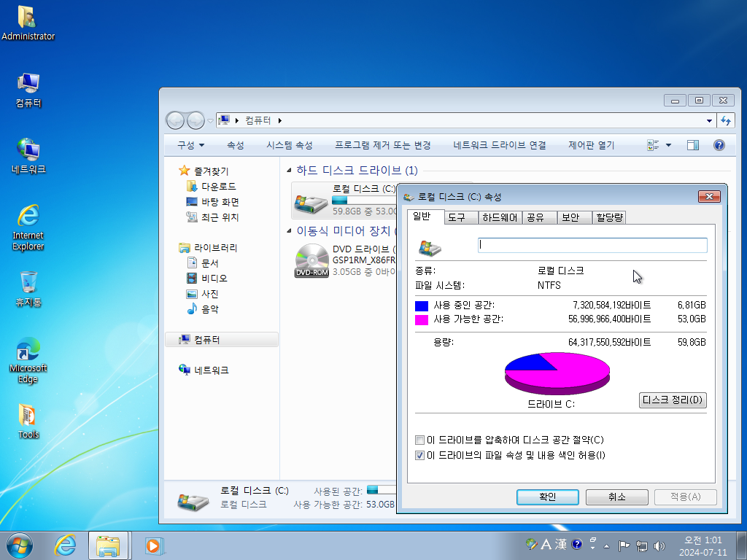747x560 pixels.
Task: Click 제어판 열기 in the toolbar
Action: click(591, 145)
